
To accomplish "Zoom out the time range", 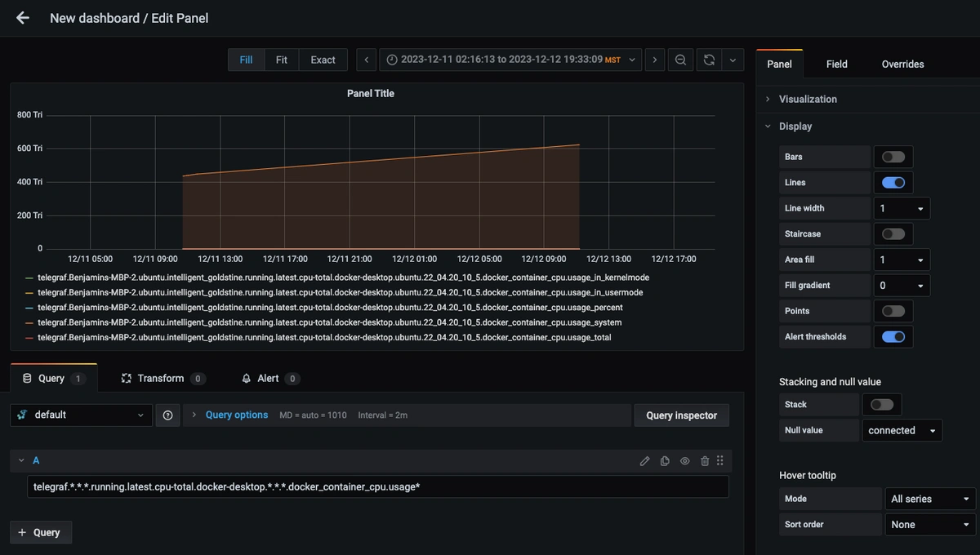I will [680, 60].
